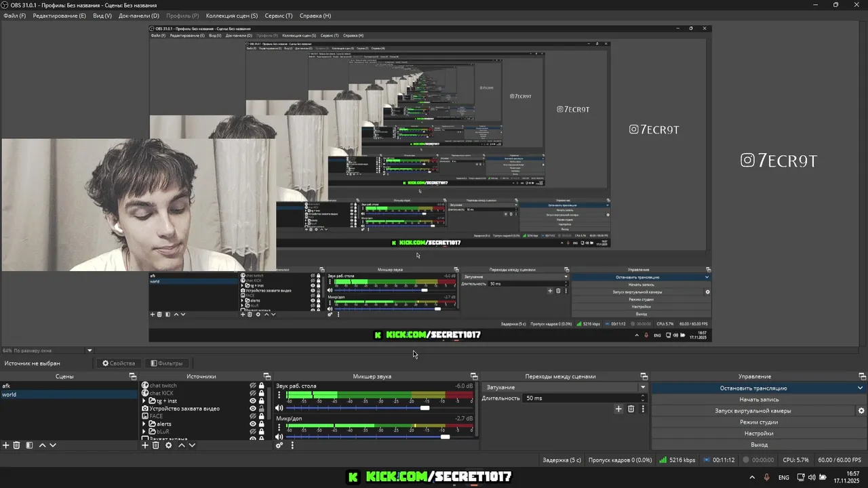Open mixer menu dots beside audio gear
Viewport: 868px width, 488px height.
292,445
